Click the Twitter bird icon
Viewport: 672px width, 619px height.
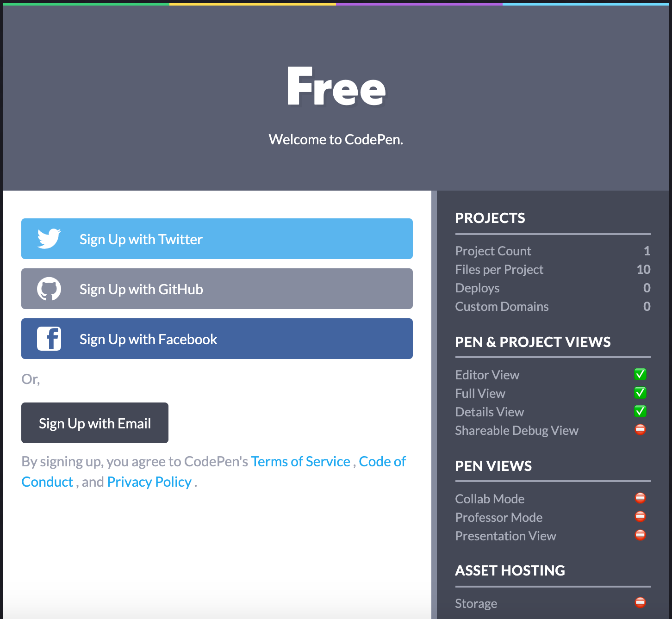pyautogui.click(x=49, y=239)
